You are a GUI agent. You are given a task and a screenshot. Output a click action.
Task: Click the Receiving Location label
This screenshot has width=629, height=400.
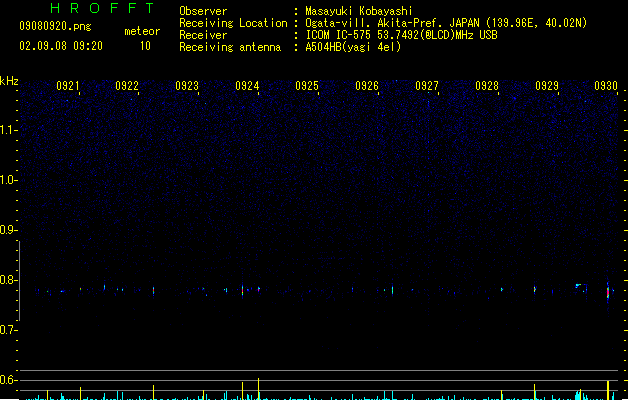pos(233,23)
